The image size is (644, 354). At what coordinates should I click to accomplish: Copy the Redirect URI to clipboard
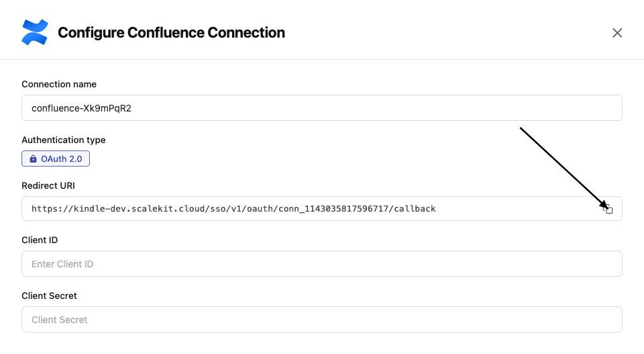pos(608,209)
